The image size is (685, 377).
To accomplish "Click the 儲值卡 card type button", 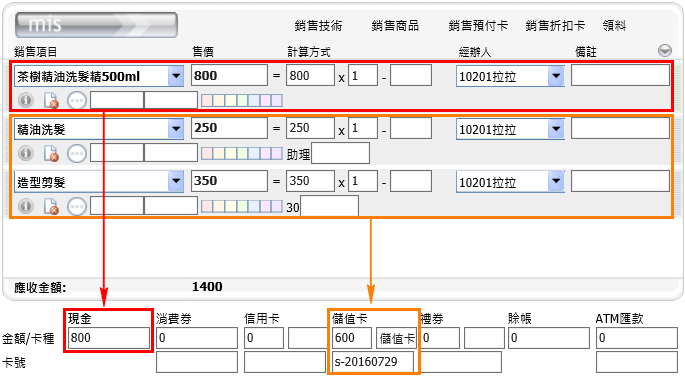I will 396,338.
